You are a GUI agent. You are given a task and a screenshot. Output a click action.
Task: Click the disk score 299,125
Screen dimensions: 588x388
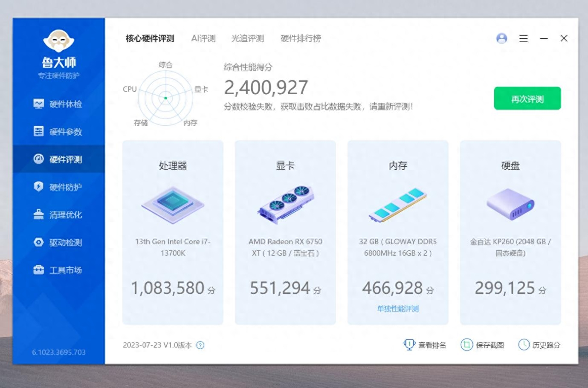(505, 288)
